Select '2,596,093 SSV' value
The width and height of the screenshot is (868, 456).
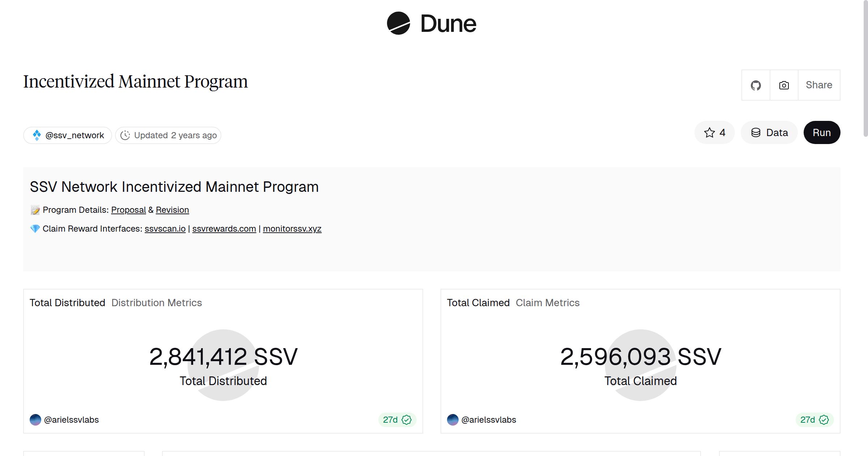point(641,357)
